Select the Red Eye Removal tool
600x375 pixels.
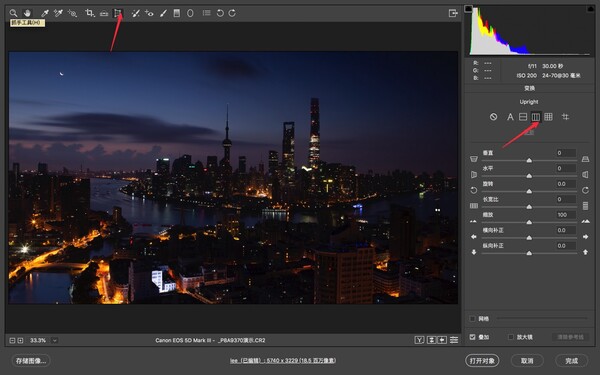click(x=149, y=13)
